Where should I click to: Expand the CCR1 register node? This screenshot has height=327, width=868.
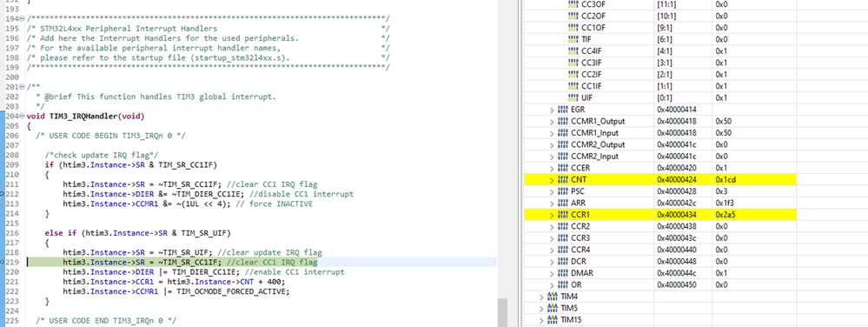[552, 215]
